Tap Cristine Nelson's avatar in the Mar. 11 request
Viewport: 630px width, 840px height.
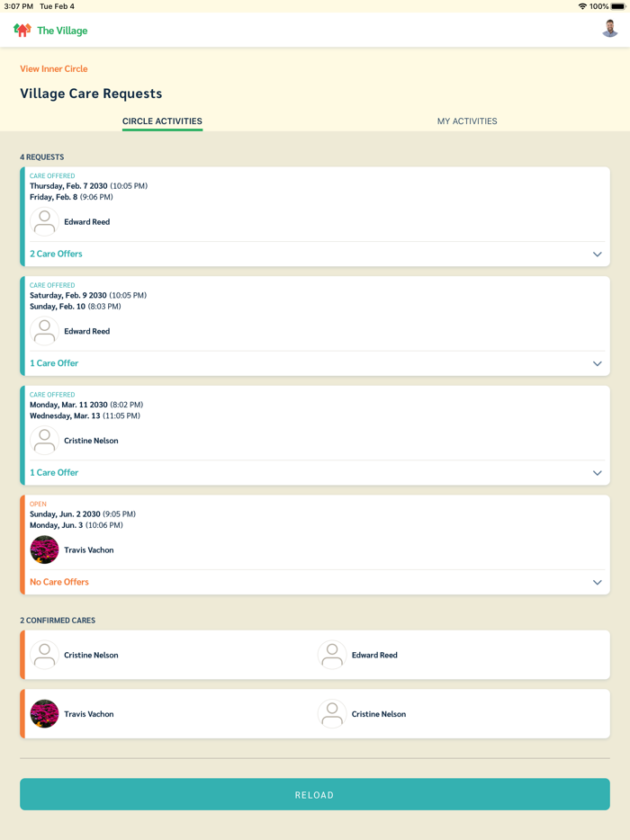click(44, 441)
